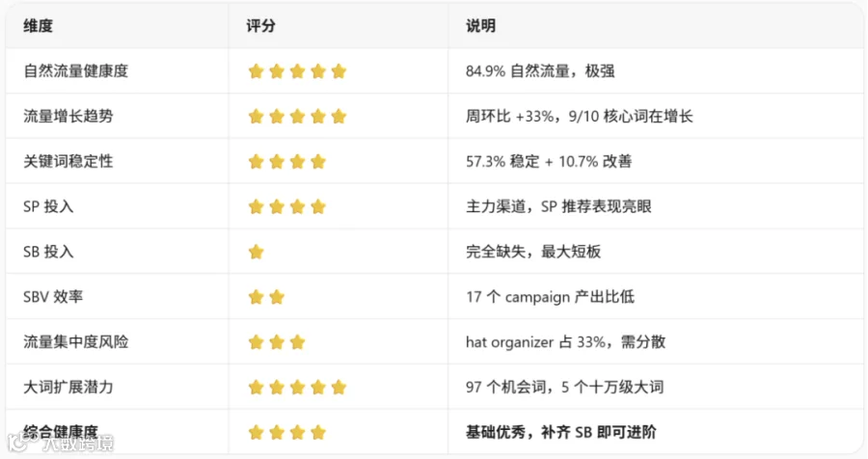Click the 八数跨境 watermark logo
868x459 pixels.
point(61,443)
